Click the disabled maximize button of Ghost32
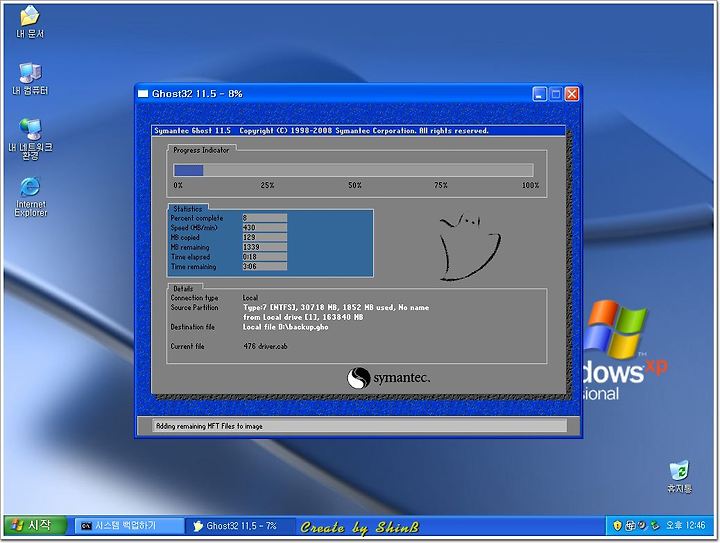Image resolution: width=720 pixels, height=543 pixels. pyautogui.click(x=556, y=94)
